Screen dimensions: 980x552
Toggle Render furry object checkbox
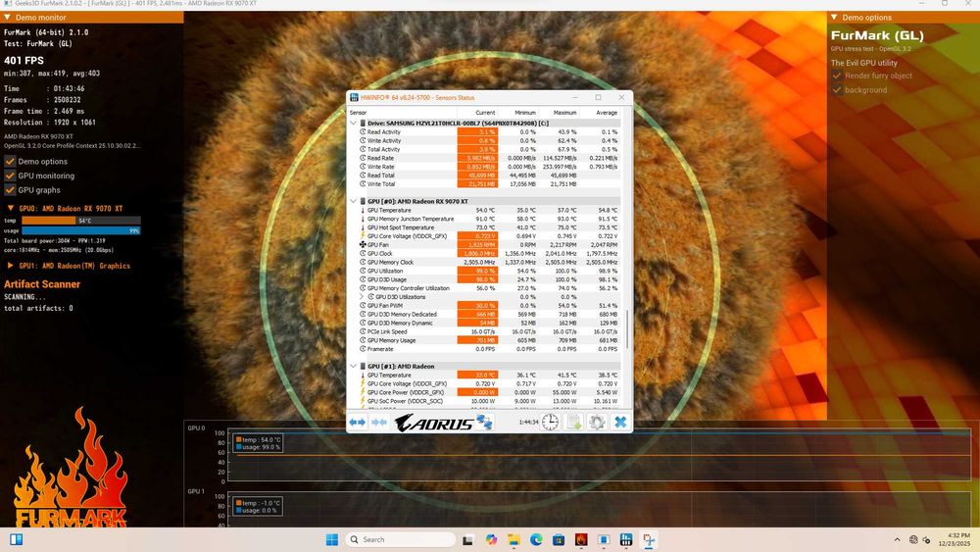(837, 75)
